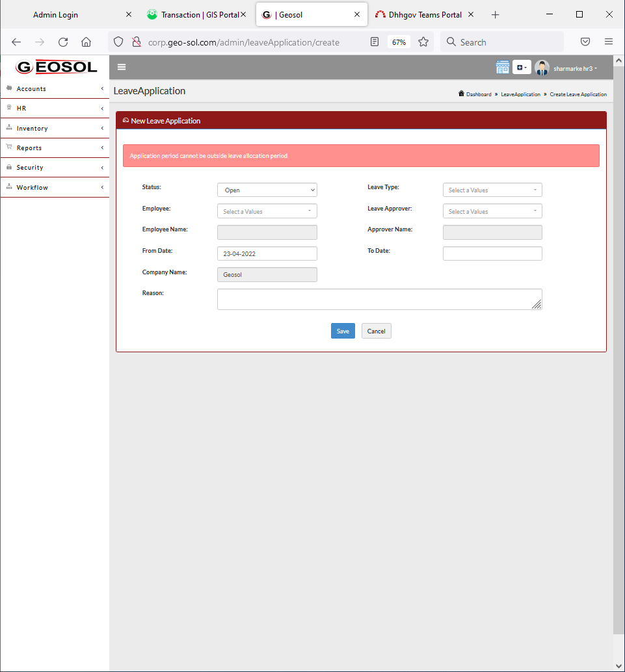Click the Geosol logo
The height and width of the screenshot is (672, 625).
(x=56, y=67)
